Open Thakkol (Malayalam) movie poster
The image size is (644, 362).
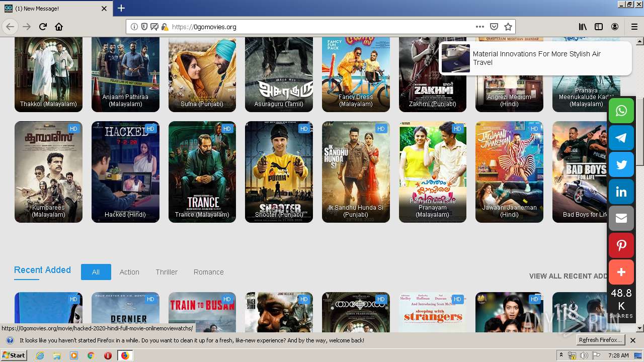coord(48,74)
